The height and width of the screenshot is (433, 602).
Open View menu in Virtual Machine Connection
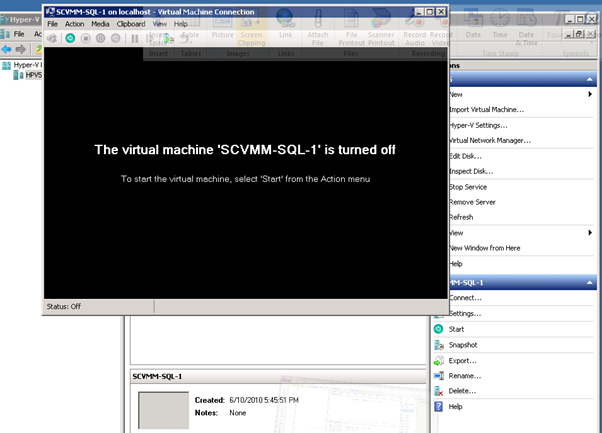[160, 24]
